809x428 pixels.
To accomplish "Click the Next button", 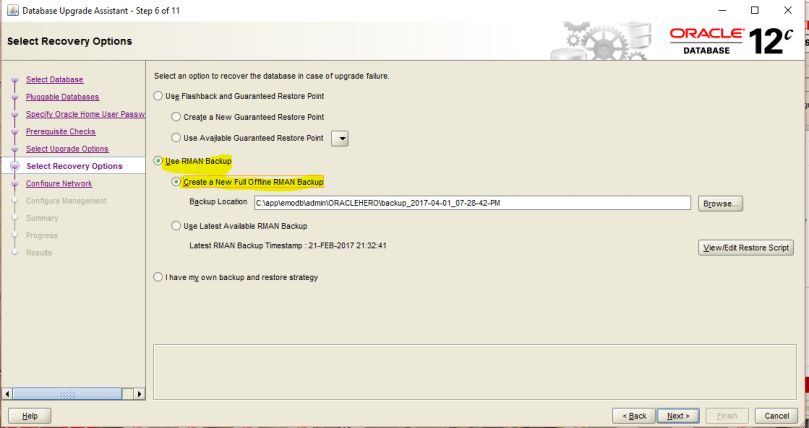I will click(x=679, y=415).
